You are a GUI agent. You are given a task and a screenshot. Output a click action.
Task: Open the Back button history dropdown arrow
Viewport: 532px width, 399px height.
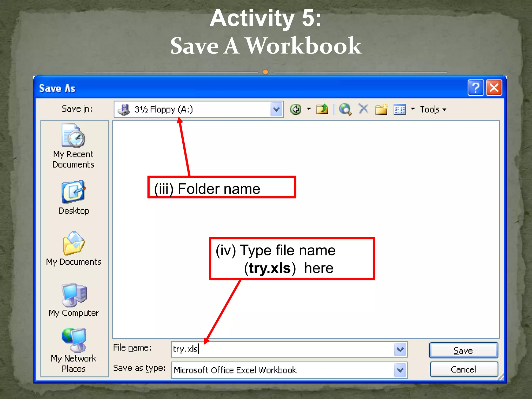click(309, 109)
